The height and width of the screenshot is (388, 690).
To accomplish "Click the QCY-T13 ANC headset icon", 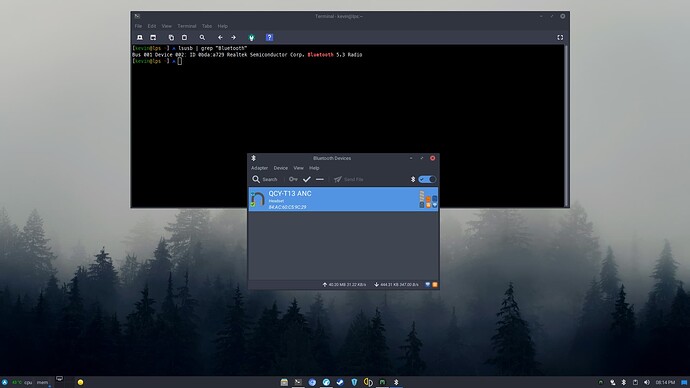I will (257, 199).
